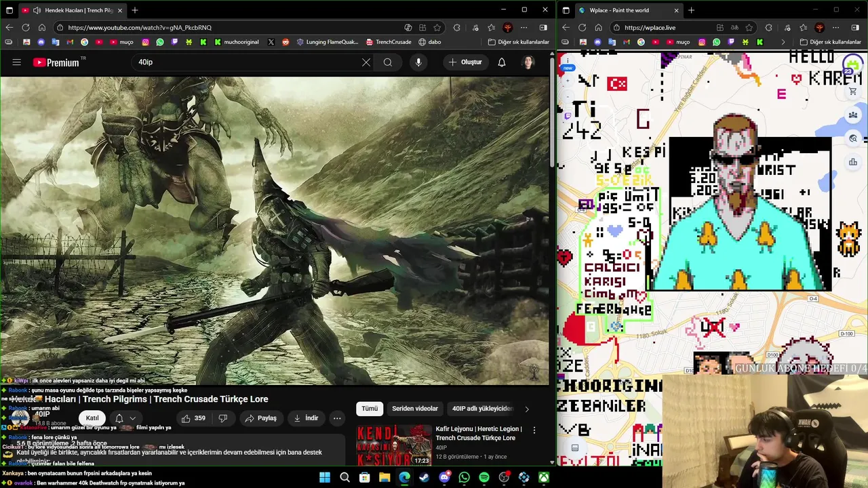Open the Windows Start menu
This screenshot has height=488, width=868.
325,478
